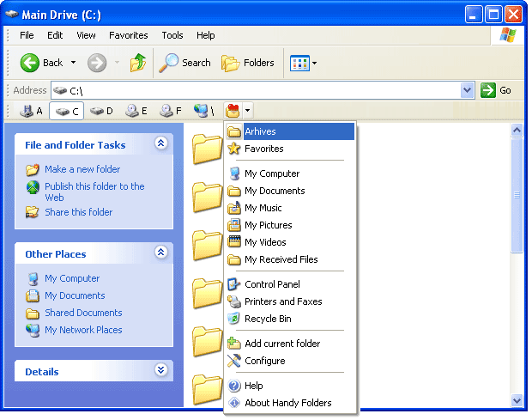Viewport: 532px width, 420px height.
Task: Click the green Go arrow button
Action: click(x=488, y=90)
